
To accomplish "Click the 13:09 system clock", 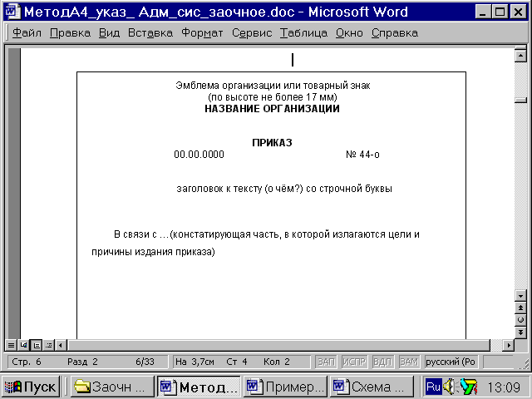I will pyautogui.click(x=504, y=387).
